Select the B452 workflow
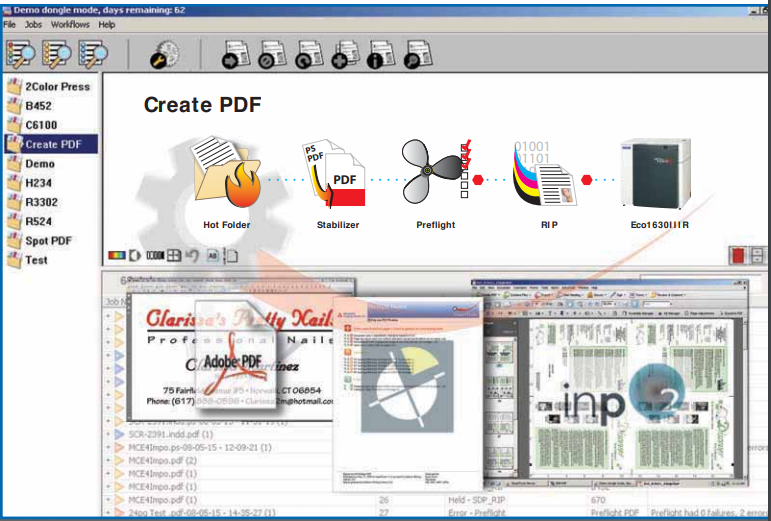Image resolution: width=771 pixels, height=521 pixels. [x=30, y=106]
